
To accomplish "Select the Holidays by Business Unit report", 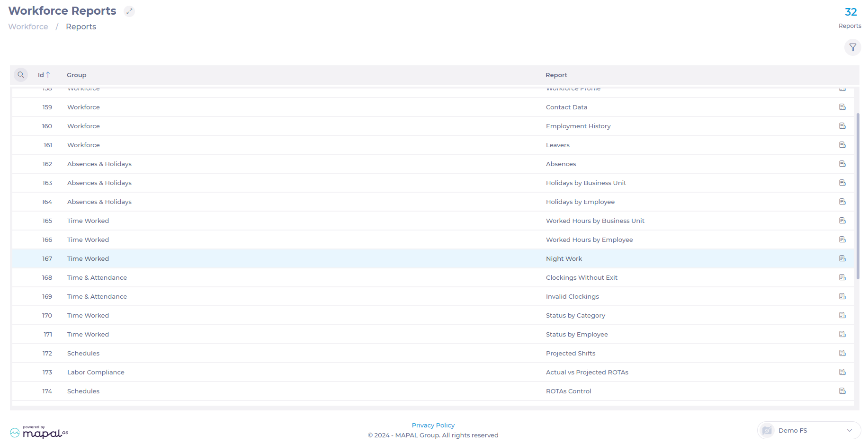I will (586, 183).
